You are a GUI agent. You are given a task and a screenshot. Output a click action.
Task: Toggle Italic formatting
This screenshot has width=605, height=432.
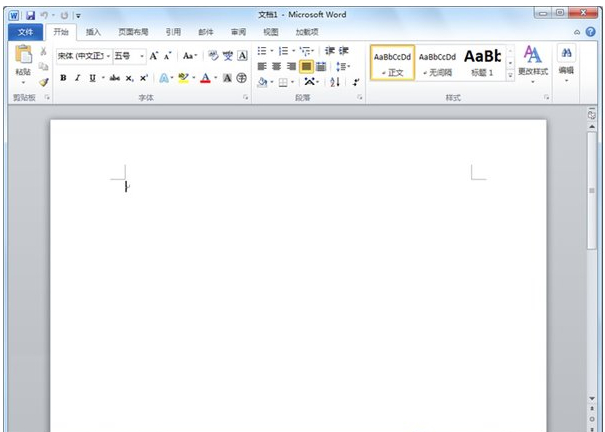click(78, 78)
